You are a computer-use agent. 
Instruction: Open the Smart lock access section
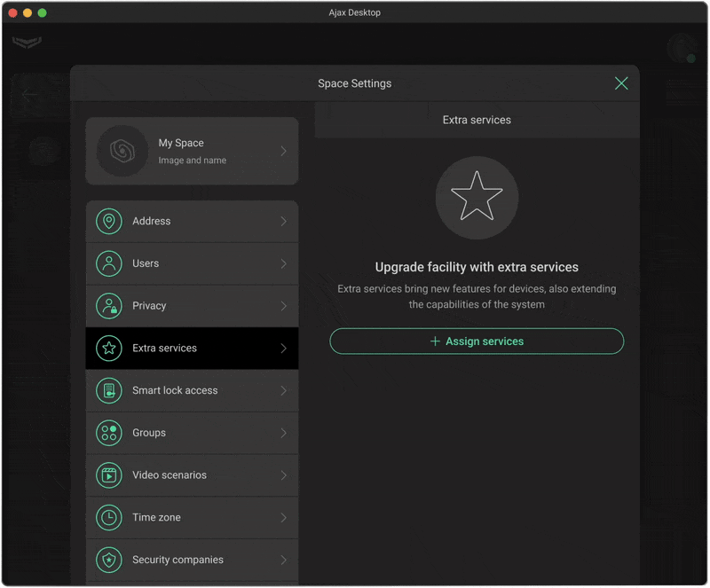tap(192, 391)
